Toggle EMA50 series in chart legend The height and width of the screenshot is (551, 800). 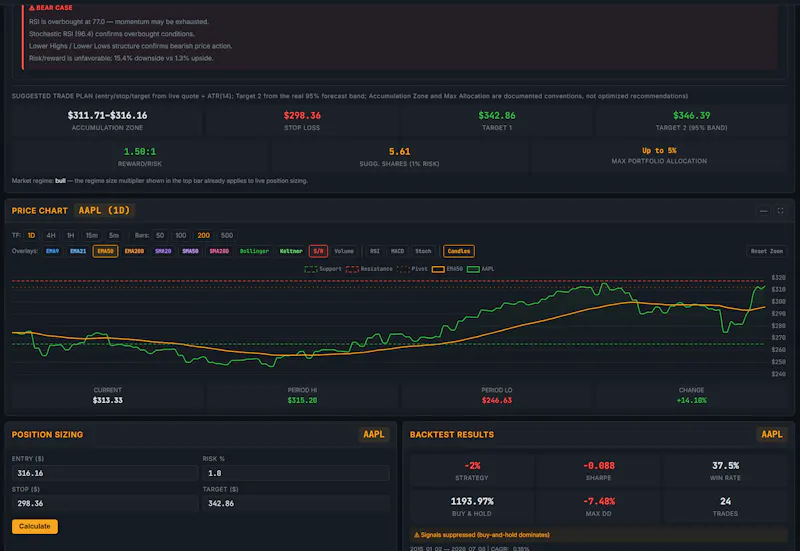[x=447, y=269]
